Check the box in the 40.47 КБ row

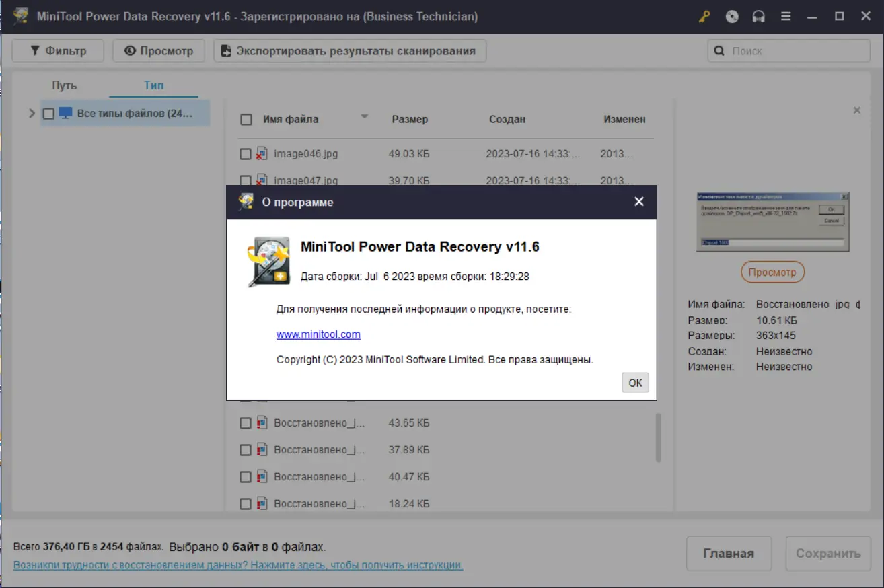246,477
